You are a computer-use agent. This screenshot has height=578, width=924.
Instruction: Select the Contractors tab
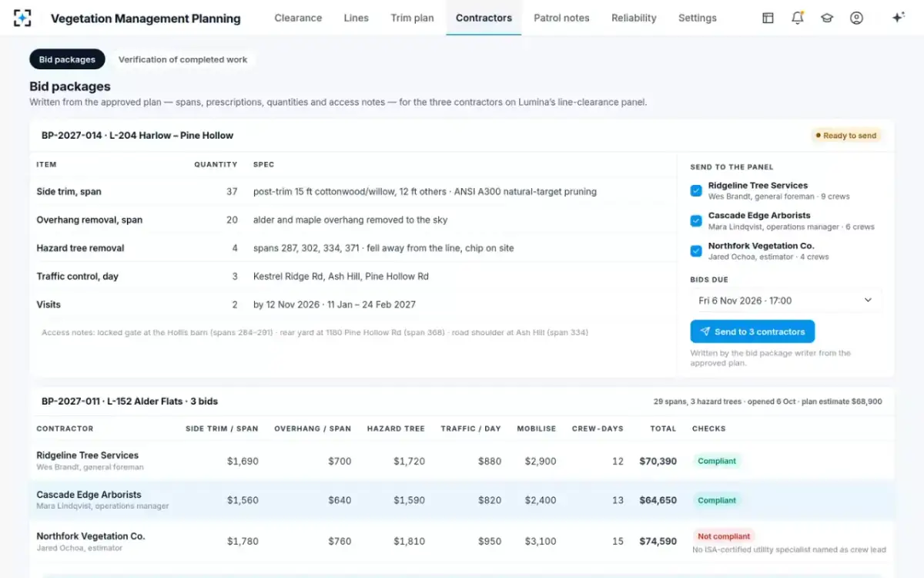pos(484,18)
